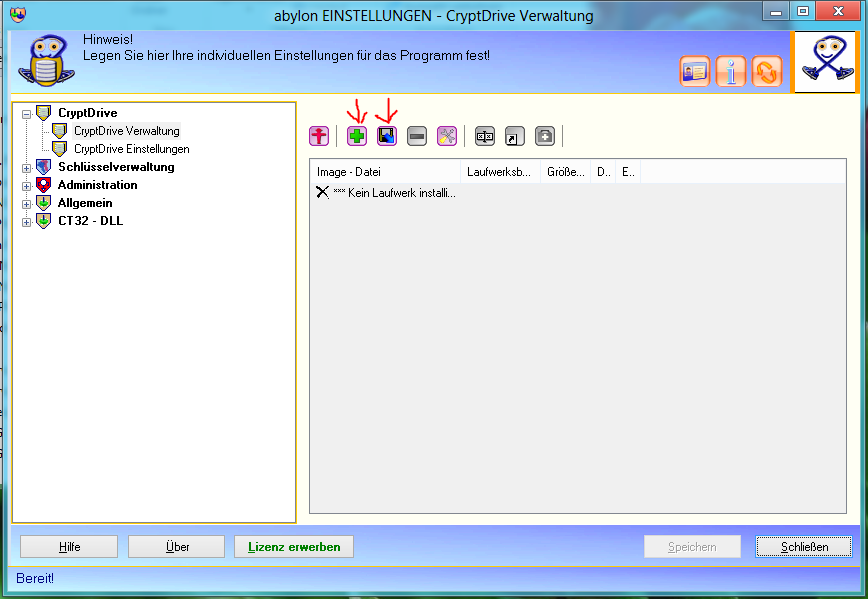Select CT32 - DLL in the tree
The width and height of the screenshot is (868, 599).
(x=90, y=220)
